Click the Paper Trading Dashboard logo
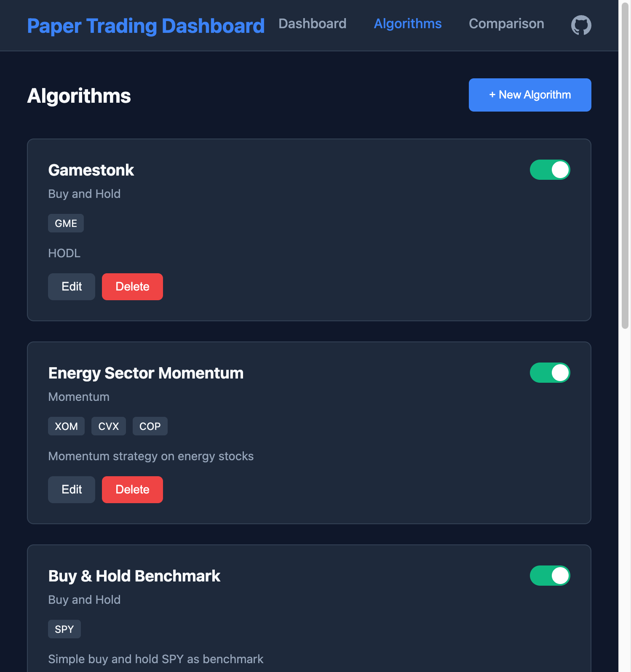 [x=146, y=25]
